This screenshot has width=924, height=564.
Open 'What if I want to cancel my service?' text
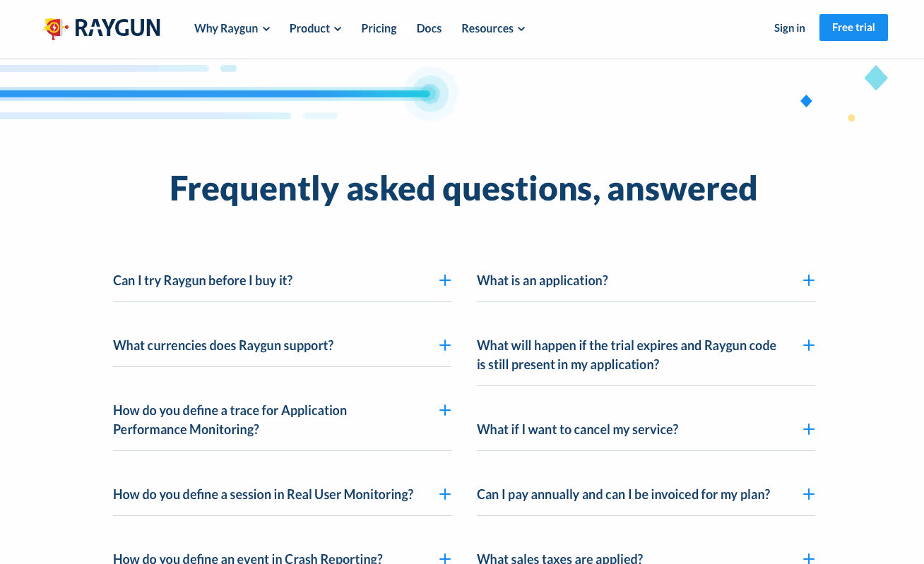577,429
